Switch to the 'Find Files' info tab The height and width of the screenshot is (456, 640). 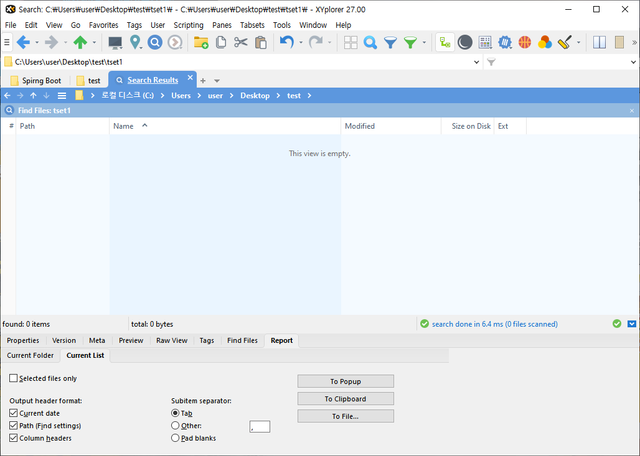point(242,340)
